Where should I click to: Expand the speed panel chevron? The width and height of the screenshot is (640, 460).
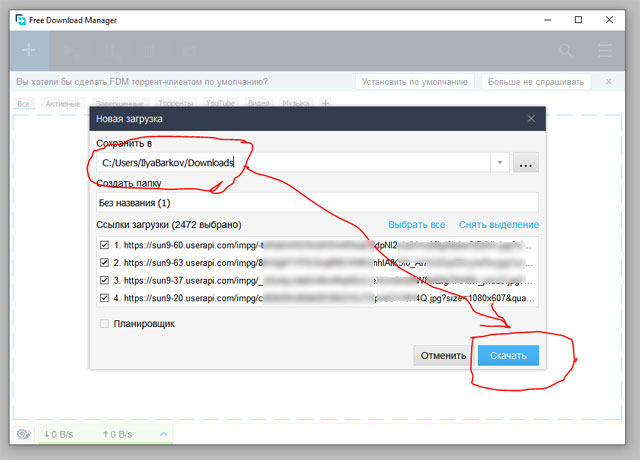[164, 434]
